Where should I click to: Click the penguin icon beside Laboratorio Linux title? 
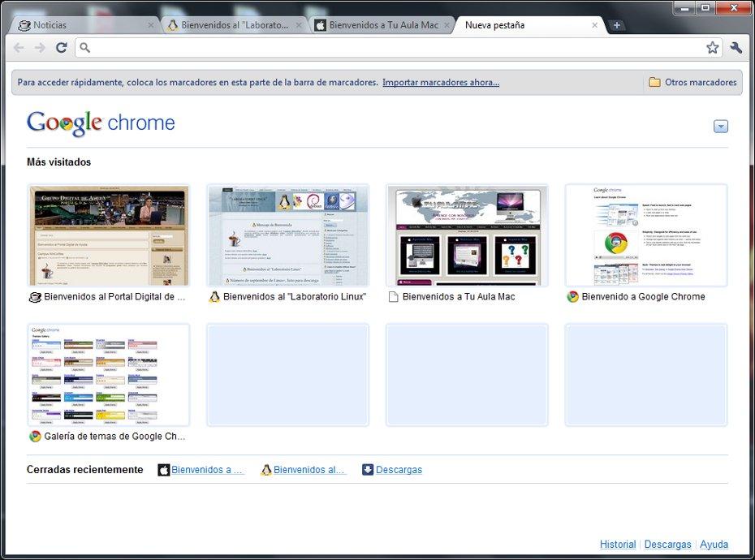pos(214,297)
